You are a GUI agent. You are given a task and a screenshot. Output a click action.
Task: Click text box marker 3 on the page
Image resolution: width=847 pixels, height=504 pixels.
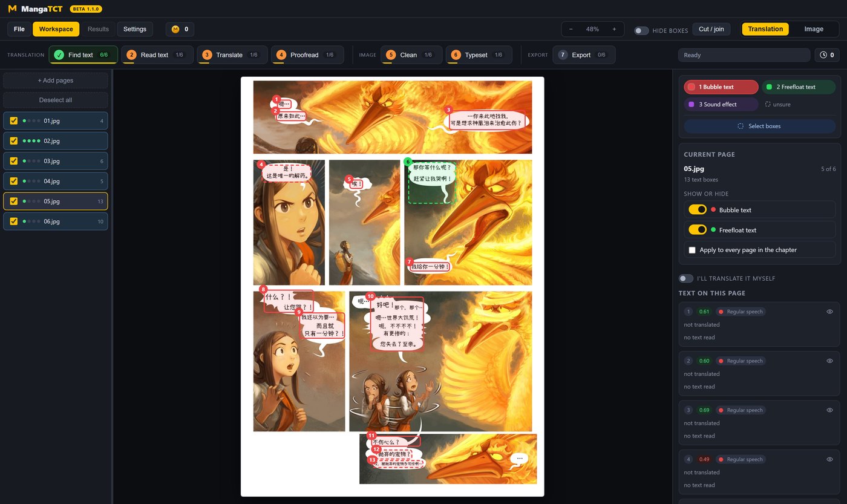coord(448,110)
